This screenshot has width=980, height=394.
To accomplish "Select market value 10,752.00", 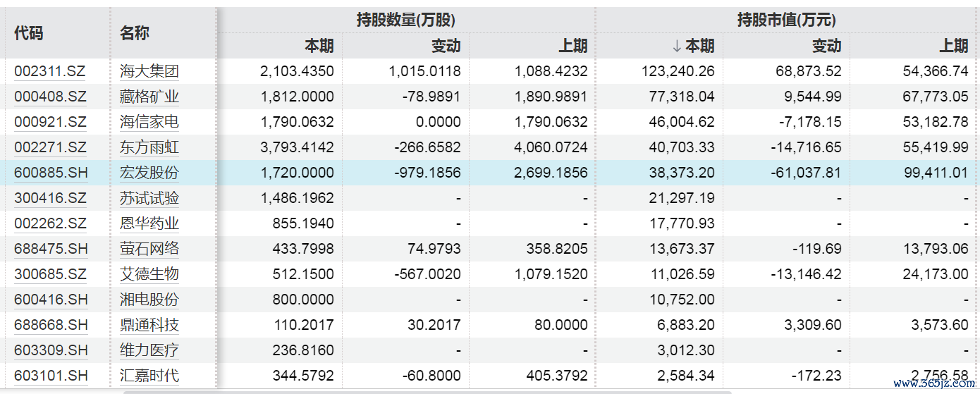I will [682, 300].
